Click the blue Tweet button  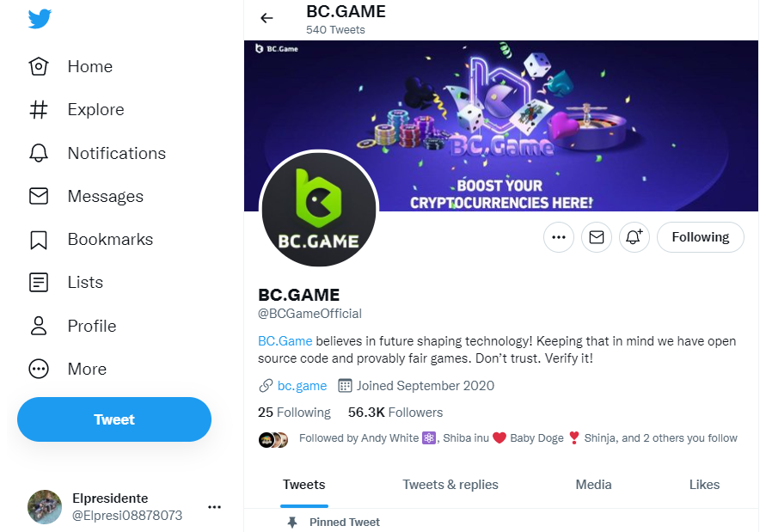click(x=114, y=419)
